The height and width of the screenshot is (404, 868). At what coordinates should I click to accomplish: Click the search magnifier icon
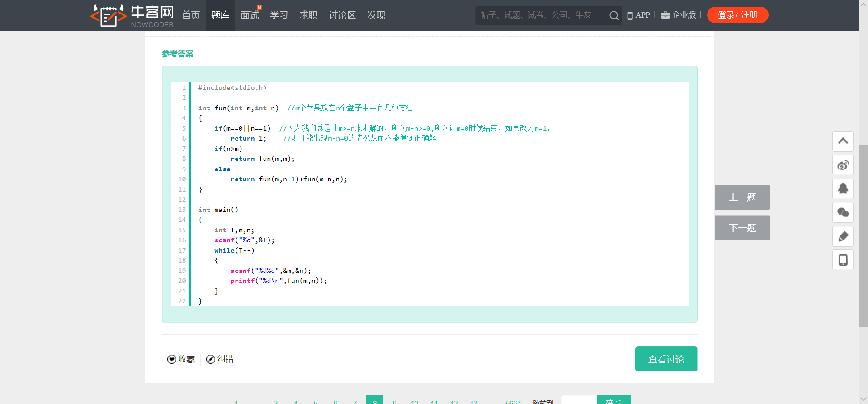pos(613,16)
